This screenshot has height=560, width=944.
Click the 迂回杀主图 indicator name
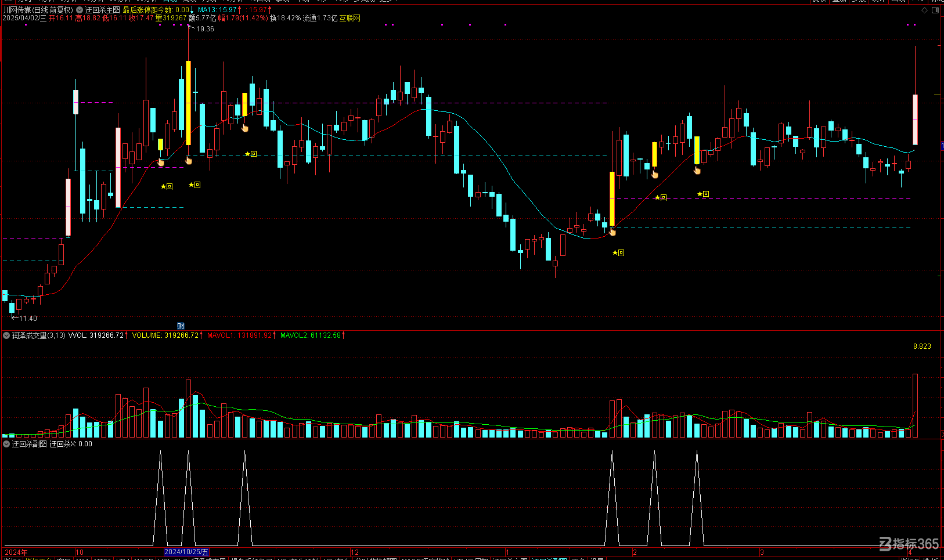[x=103, y=10]
